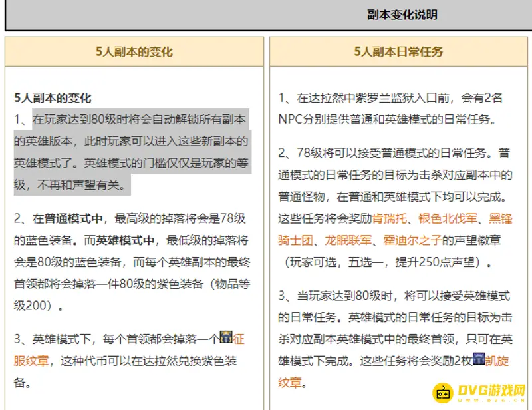Click text 1、在达拉然中紫罗兰监狱入口前
The height and width of the screenshot is (410, 532).
pyautogui.click(x=364, y=98)
